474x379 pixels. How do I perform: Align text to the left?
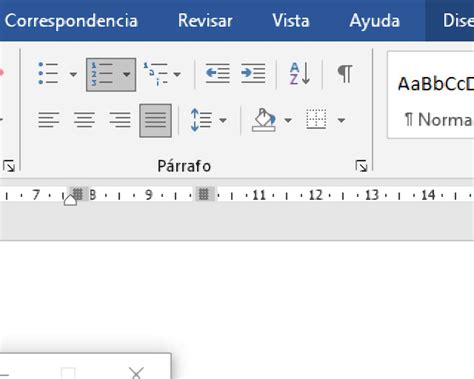(x=49, y=120)
